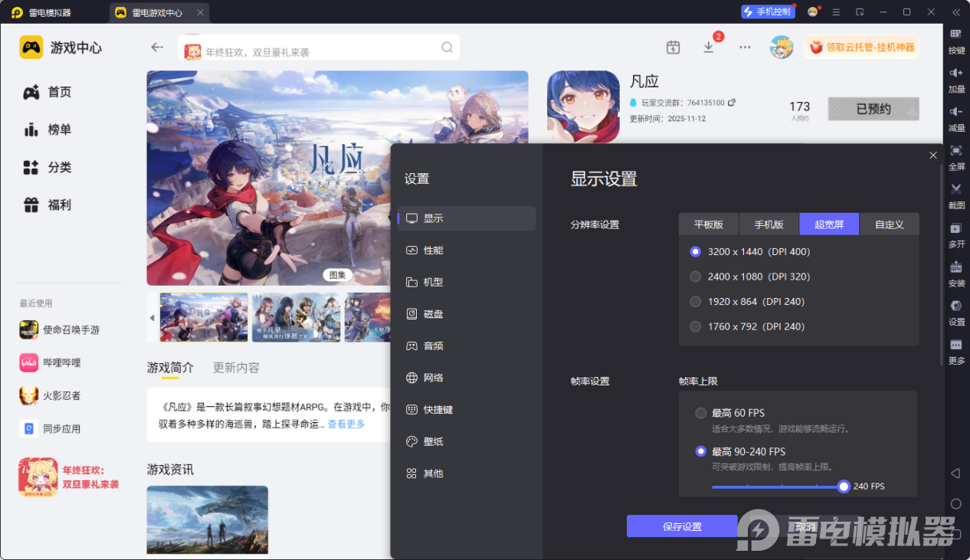Screen dimensions: 970x560
Task: Open the title bar hamburger menu
Action: point(836,11)
